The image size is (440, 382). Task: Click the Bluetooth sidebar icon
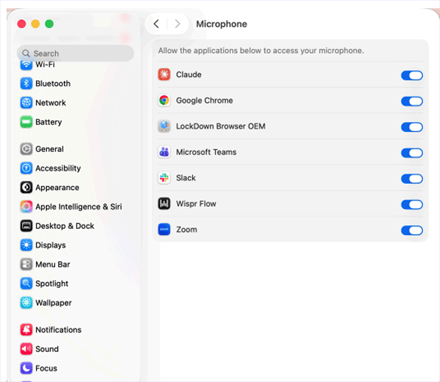pyautogui.click(x=26, y=83)
